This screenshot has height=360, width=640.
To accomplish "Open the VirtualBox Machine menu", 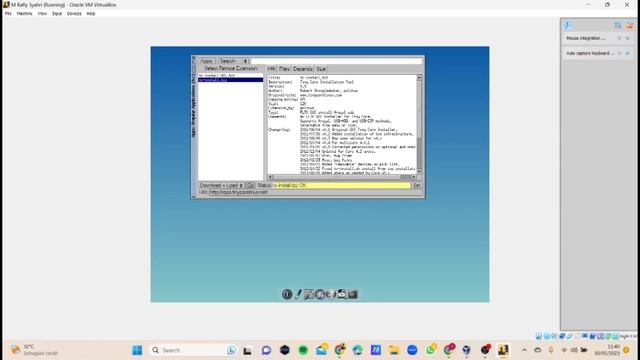I will [x=24, y=13].
